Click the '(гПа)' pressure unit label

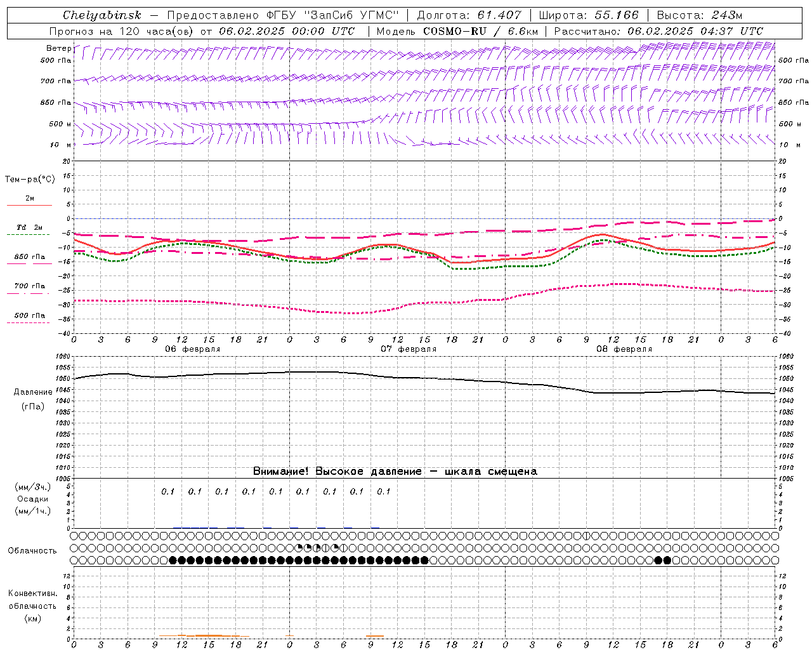(33, 406)
